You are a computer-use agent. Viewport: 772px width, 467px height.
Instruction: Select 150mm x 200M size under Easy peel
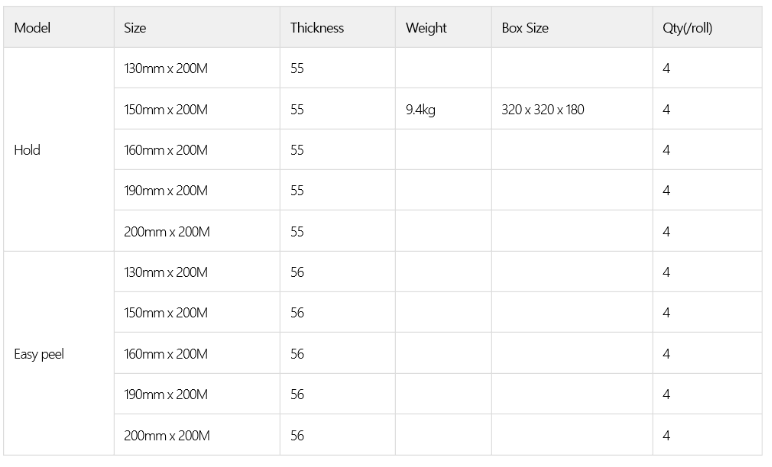pyautogui.click(x=166, y=313)
